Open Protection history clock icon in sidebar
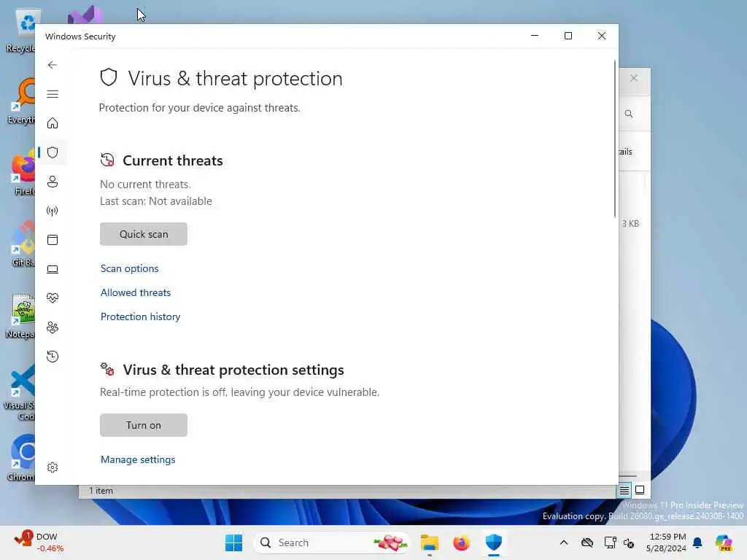Image resolution: width=747 pixels, height=560 pixels. coord(53,356)
